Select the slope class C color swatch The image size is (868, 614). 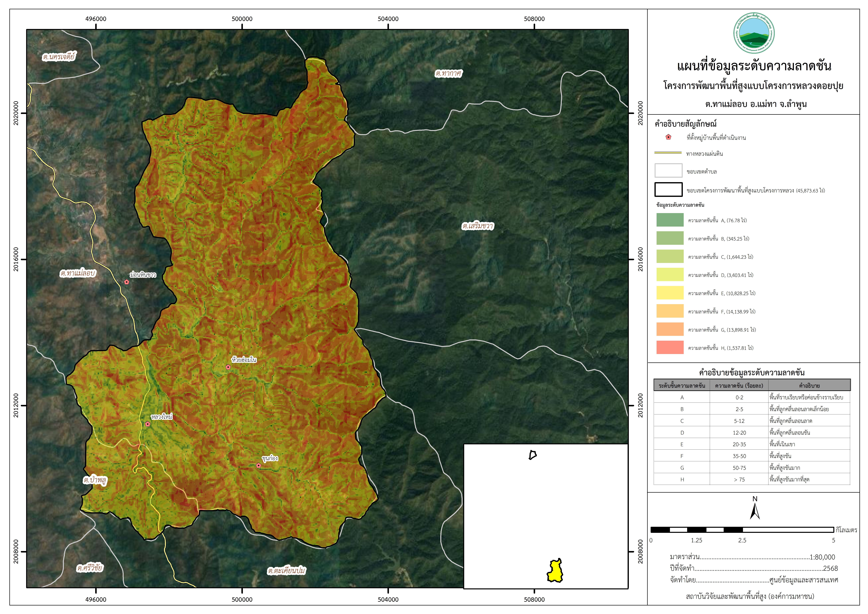670,256
